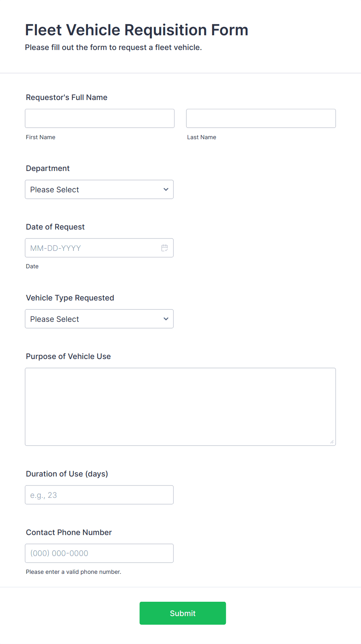
Task: Click the chevron arrow in the Department dropdown
Action: tap(166, 190)
